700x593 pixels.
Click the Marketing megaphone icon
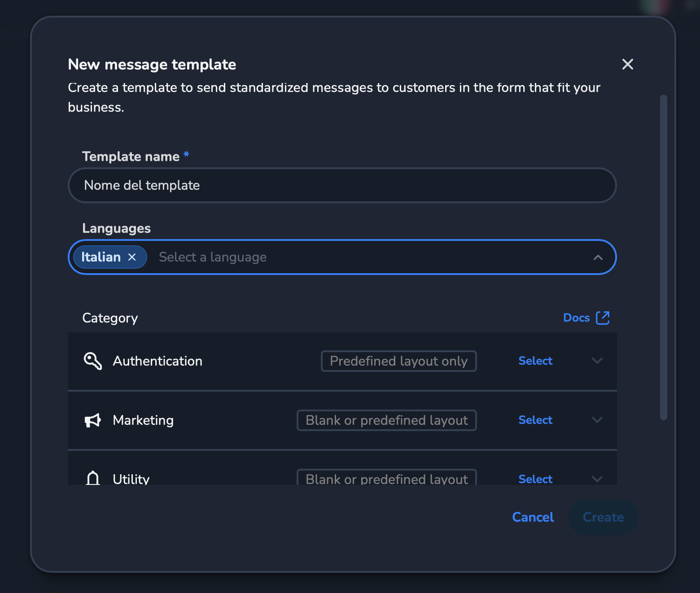(93, 420)
